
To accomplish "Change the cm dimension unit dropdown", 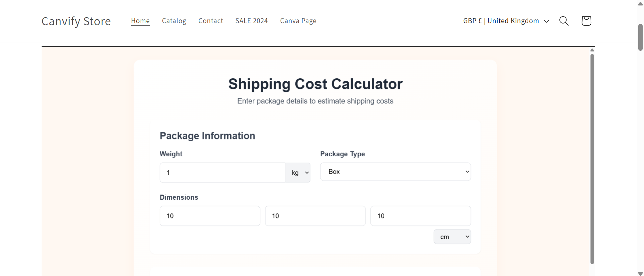I will 452,237.
